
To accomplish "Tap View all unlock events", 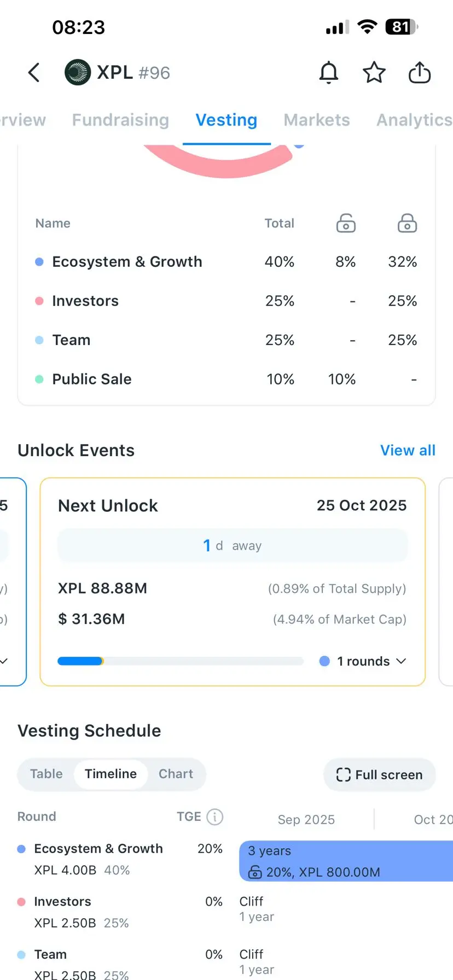I will (408, 450).
